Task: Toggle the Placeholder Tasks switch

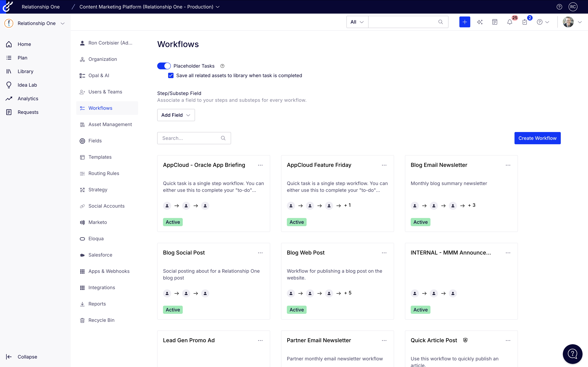Action: point(164,66)
